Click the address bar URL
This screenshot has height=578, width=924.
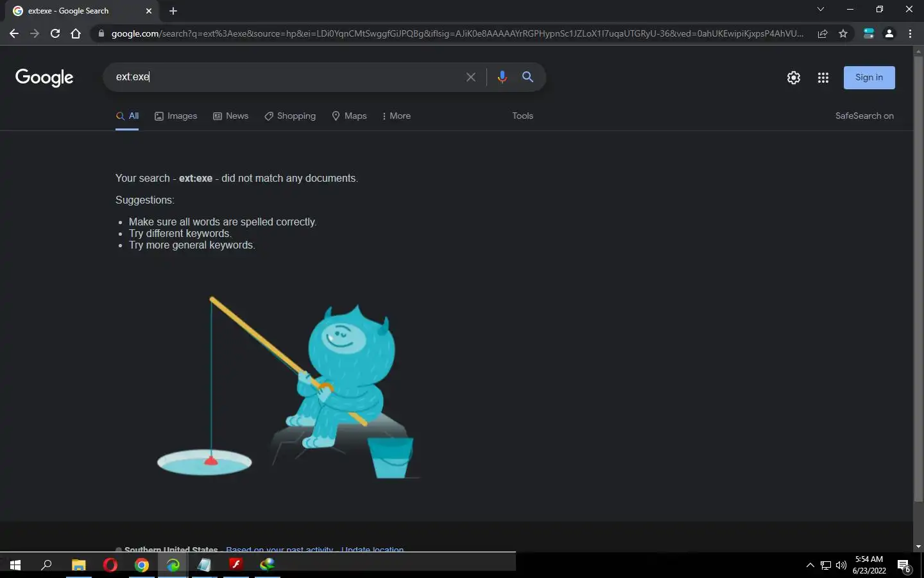(457, 33)
